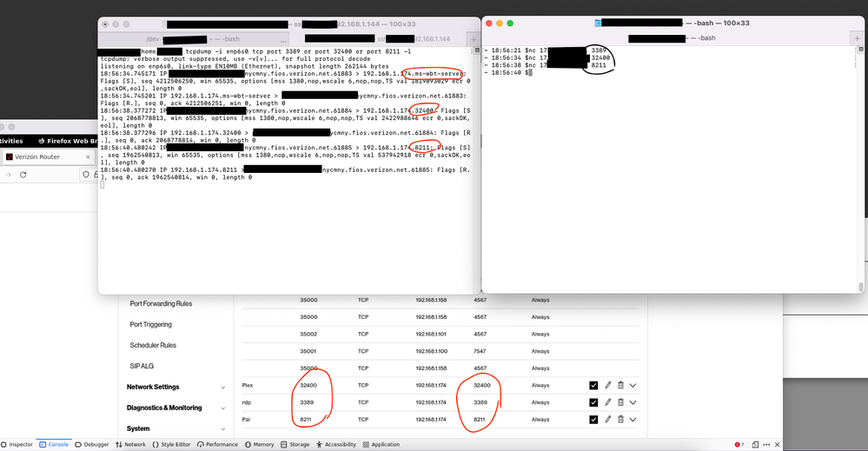Switch to the Console devtools tab
Screen dimensions: 868x451
click(54, 444)
